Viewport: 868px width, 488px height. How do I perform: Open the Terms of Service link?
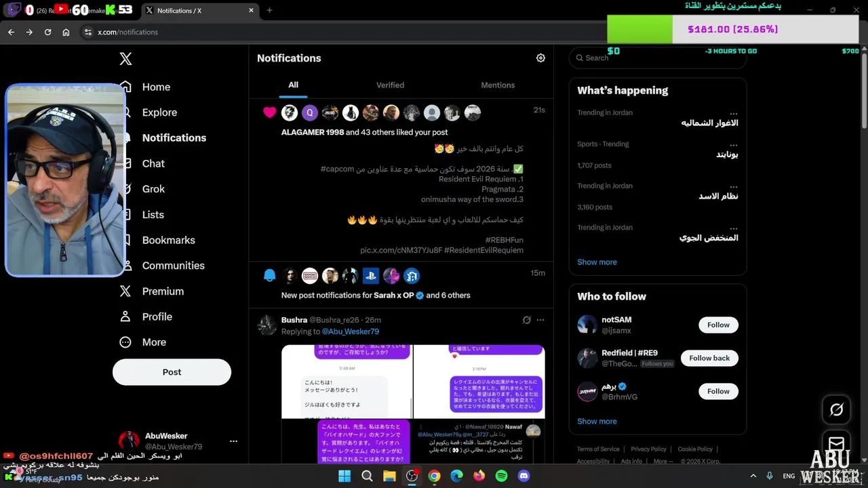[598, 449]
